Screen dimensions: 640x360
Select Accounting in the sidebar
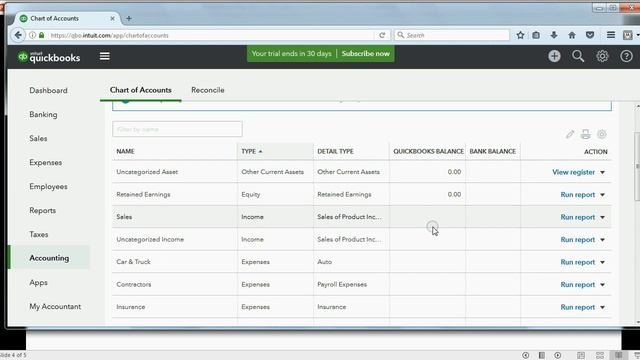pos(49,258)
